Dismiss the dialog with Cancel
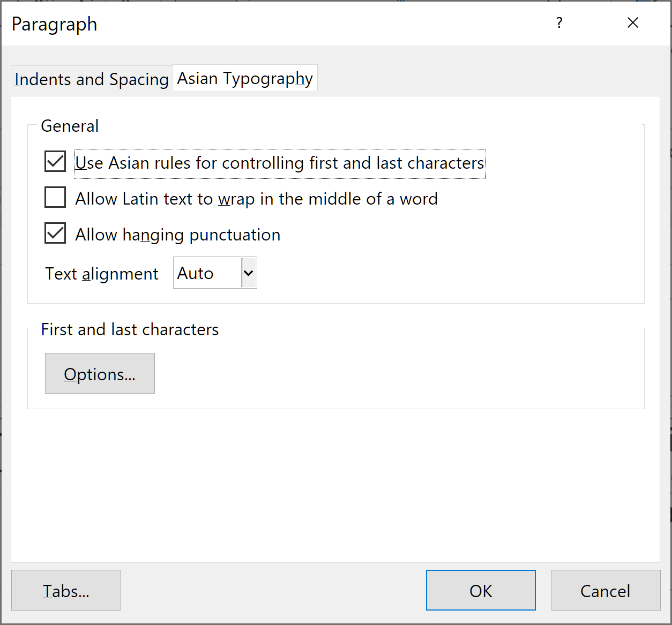 coord(605,591)
